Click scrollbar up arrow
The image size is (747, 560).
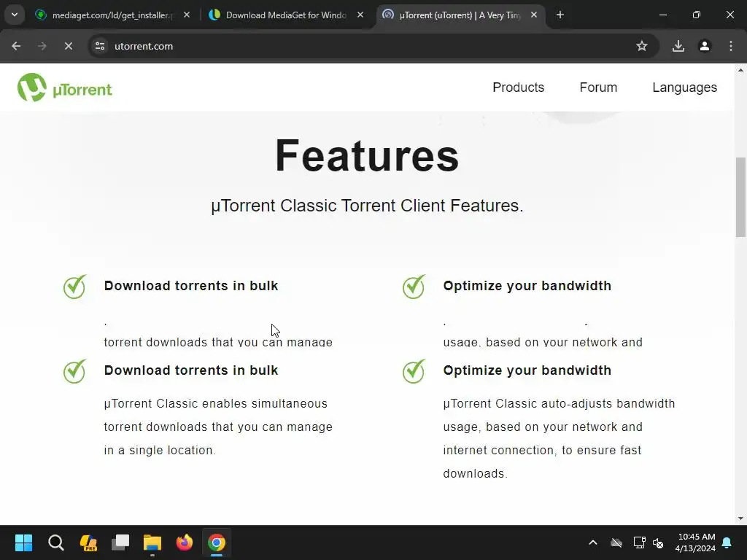point(740,70)
